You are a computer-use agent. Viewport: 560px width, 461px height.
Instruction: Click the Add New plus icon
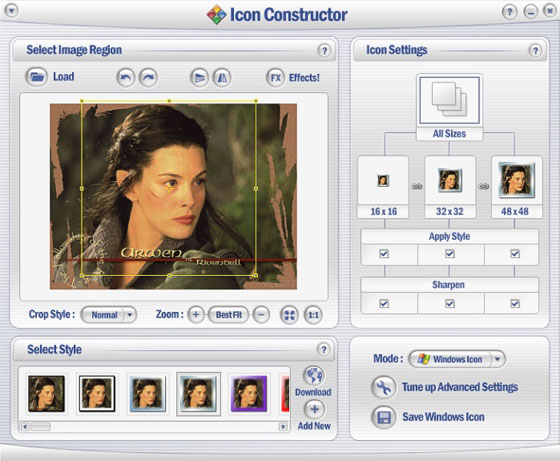[314, 409]
